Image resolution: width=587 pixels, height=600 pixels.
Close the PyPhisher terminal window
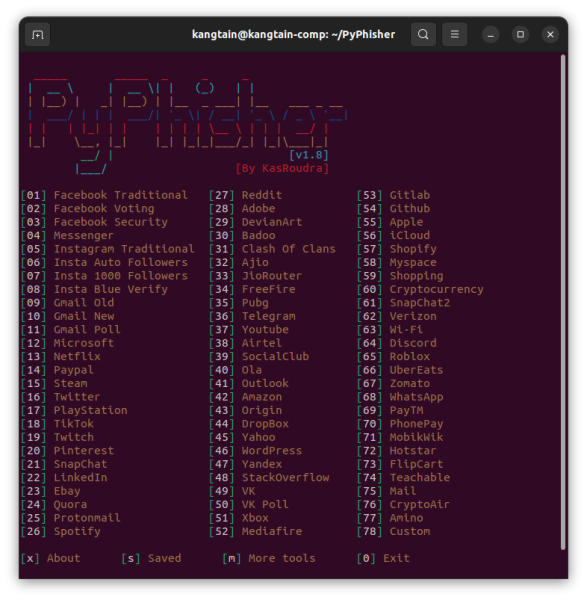pos(550,35)
